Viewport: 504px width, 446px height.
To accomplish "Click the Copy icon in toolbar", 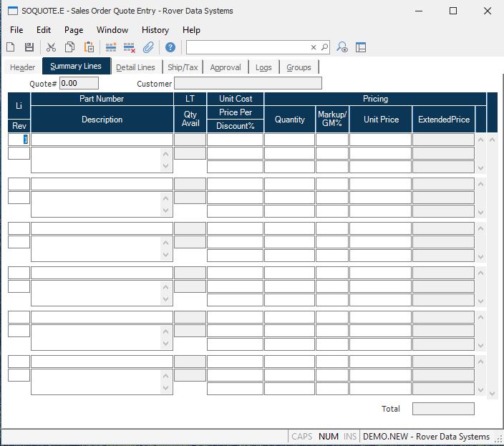I will (x=70, y=47).
